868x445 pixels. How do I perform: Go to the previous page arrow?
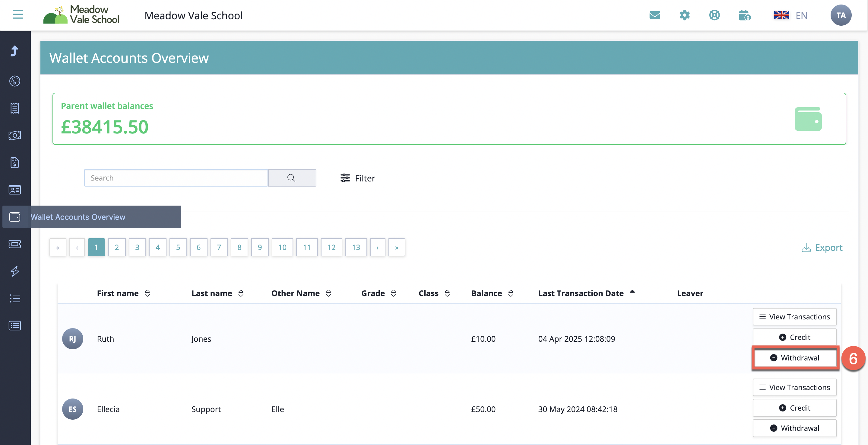point(77,247)
